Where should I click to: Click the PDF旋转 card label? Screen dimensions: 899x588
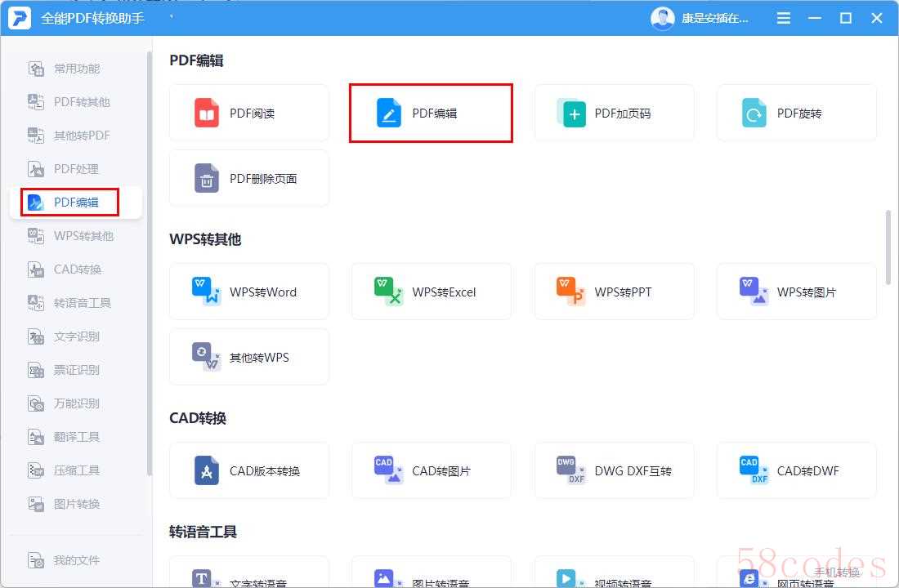(x=799, y=114)
